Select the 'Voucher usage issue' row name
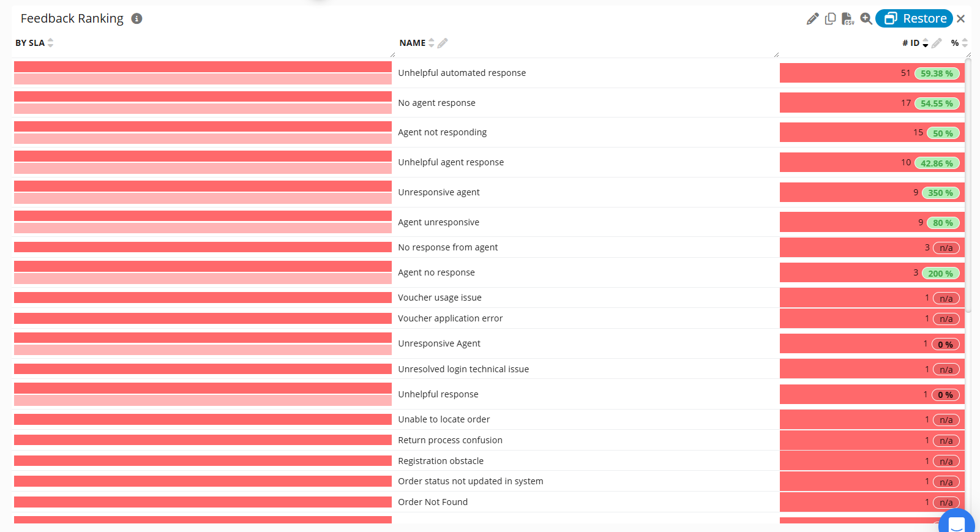The image size is (980, 532). (440, 298)
